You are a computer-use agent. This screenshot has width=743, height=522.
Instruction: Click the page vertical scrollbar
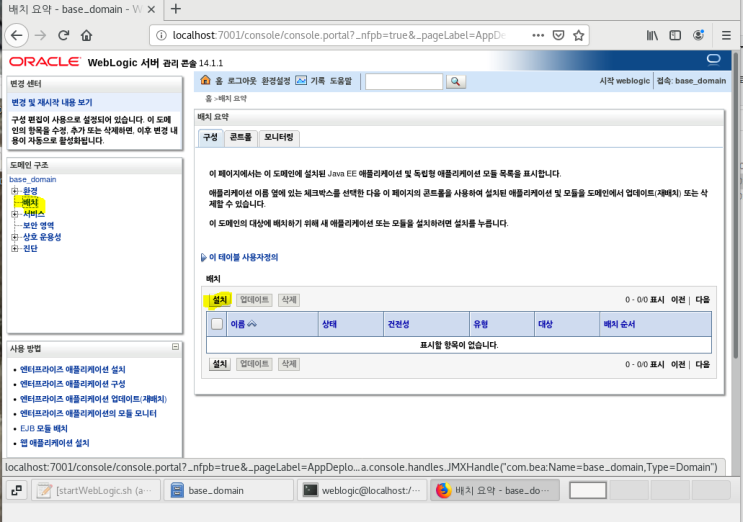[735, 204]
